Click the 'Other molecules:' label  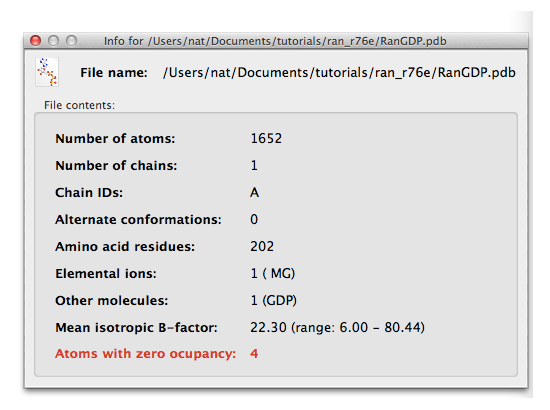112,301
